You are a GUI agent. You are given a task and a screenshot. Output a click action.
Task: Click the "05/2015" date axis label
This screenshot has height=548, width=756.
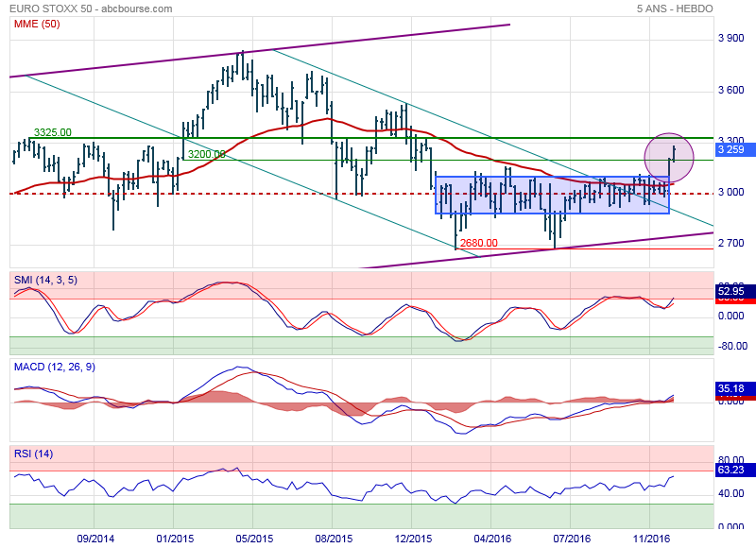[254, 539]
